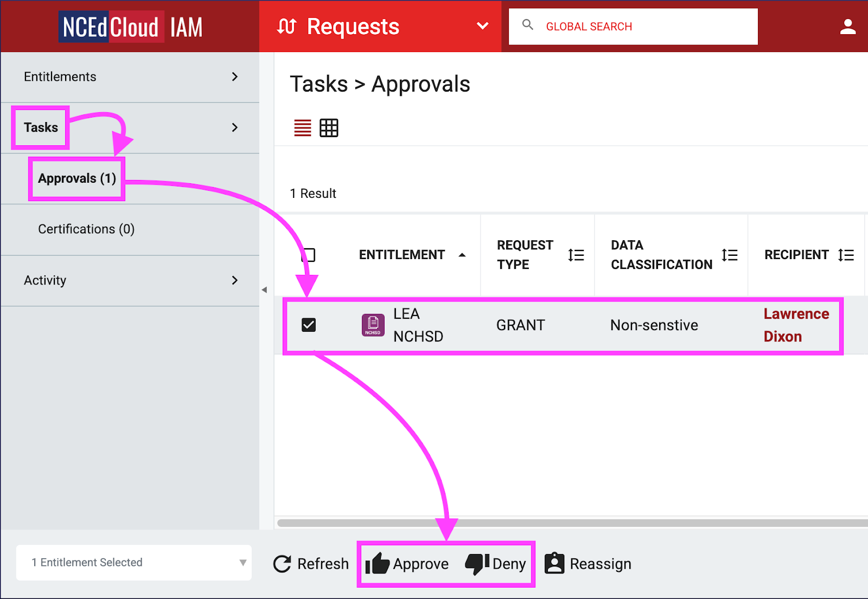Open the Requests navigation dropdown

482,26
